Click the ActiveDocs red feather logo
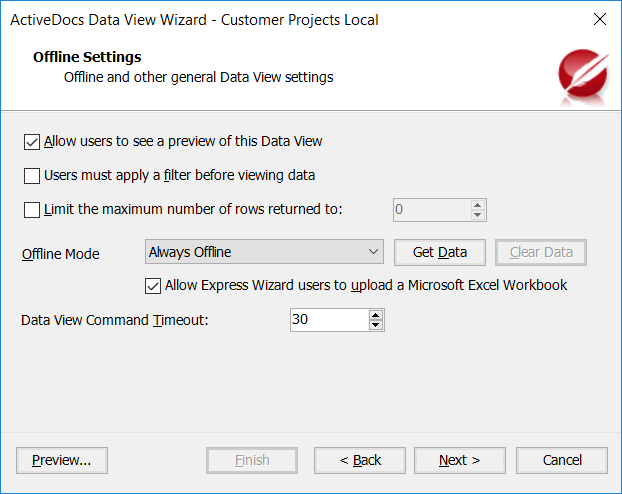 (584, 75)
